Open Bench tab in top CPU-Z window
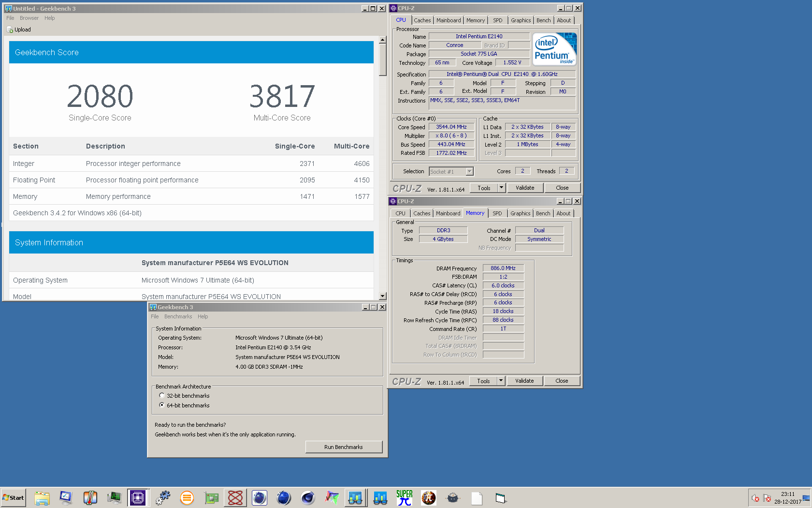 tap(544, 20)
